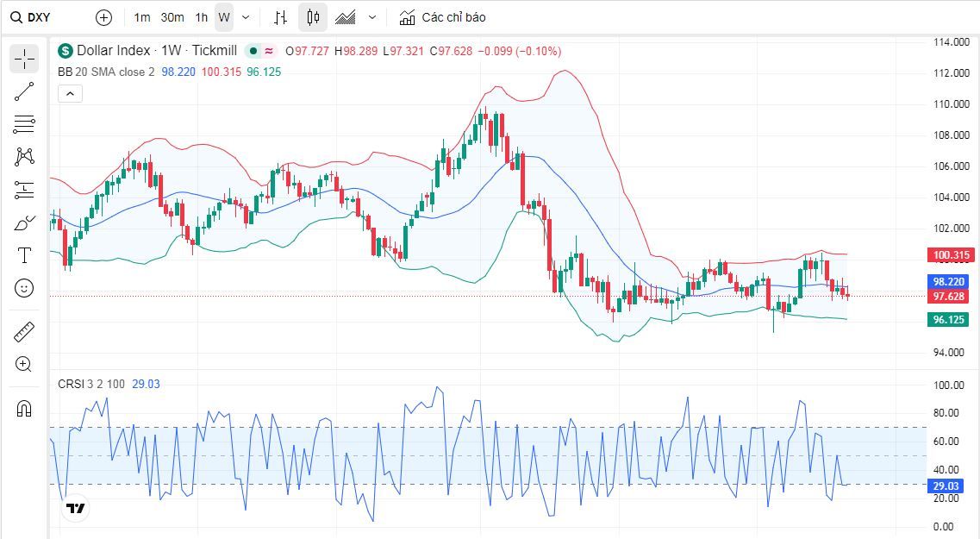Click the close value C97.628 in the header

point(452,51)
